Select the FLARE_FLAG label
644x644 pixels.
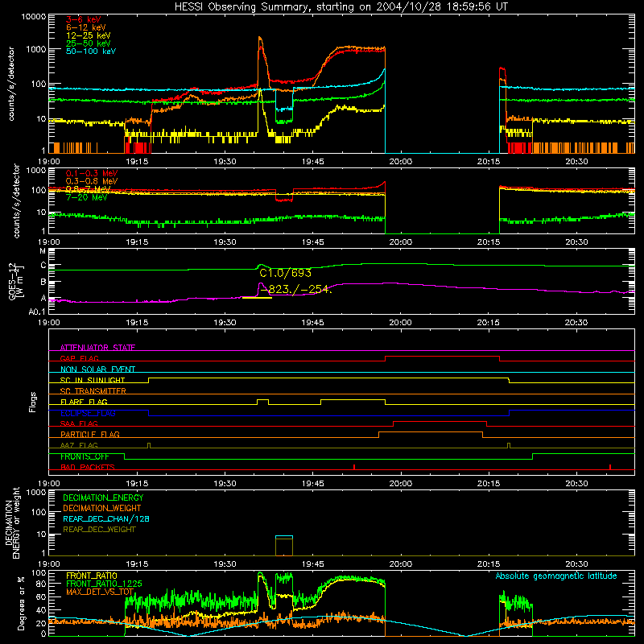84,402
